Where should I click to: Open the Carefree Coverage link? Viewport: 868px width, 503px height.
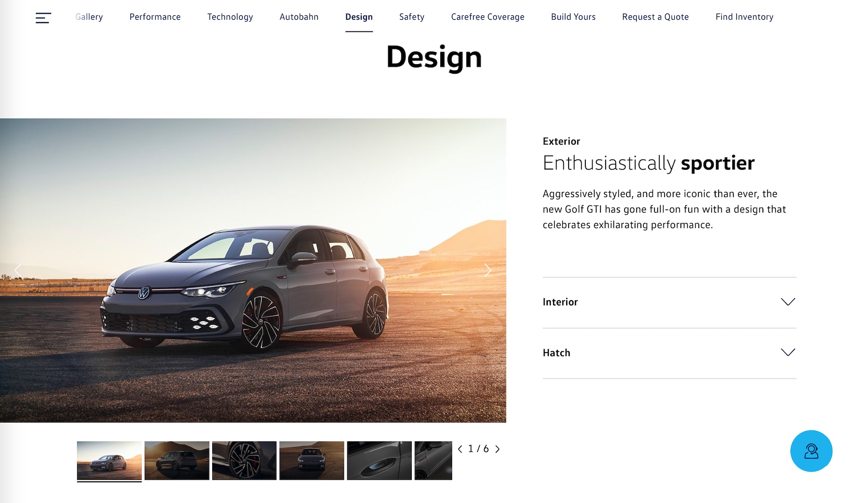pyautogui.click(x=488, y=17)
